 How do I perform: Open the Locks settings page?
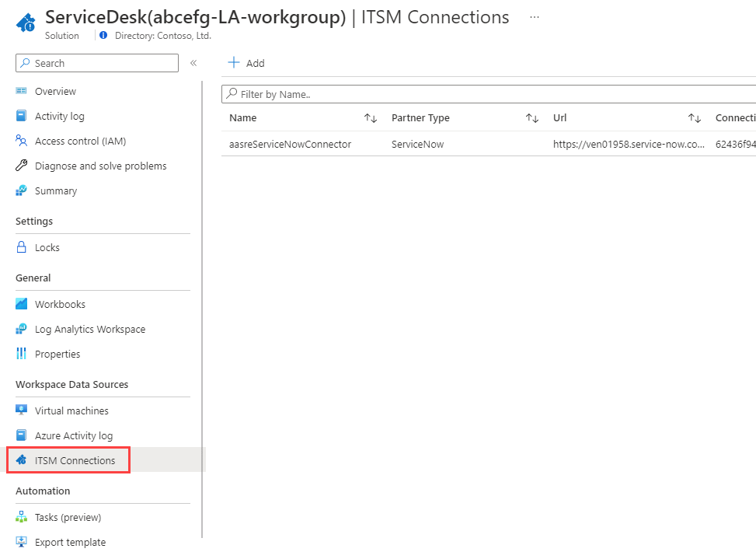47,247
